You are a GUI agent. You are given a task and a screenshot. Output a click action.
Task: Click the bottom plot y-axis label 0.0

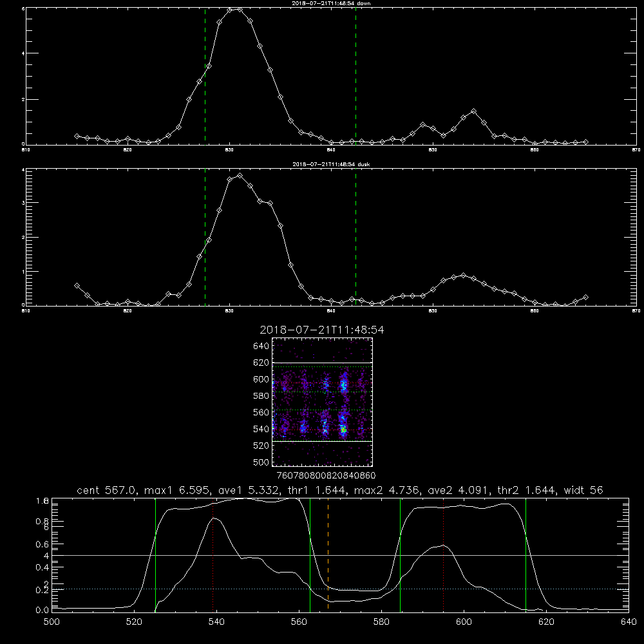(x=42, y=611)
